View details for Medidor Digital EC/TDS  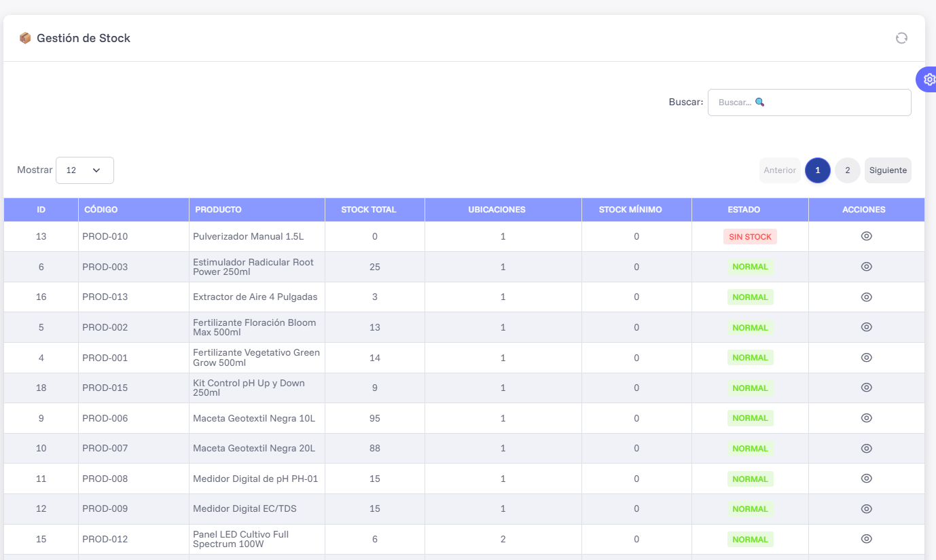[x=866, y=509]
